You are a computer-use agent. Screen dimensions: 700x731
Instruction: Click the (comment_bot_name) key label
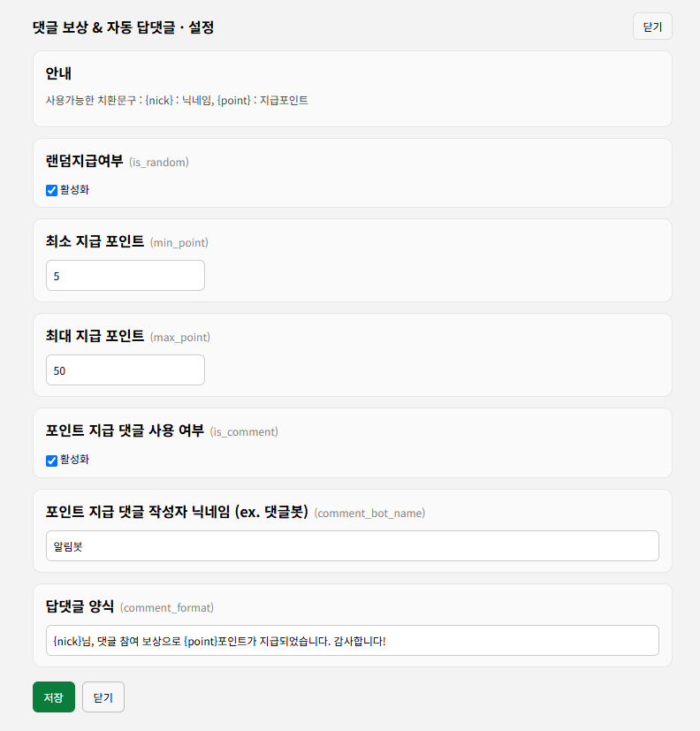point(369,514)
